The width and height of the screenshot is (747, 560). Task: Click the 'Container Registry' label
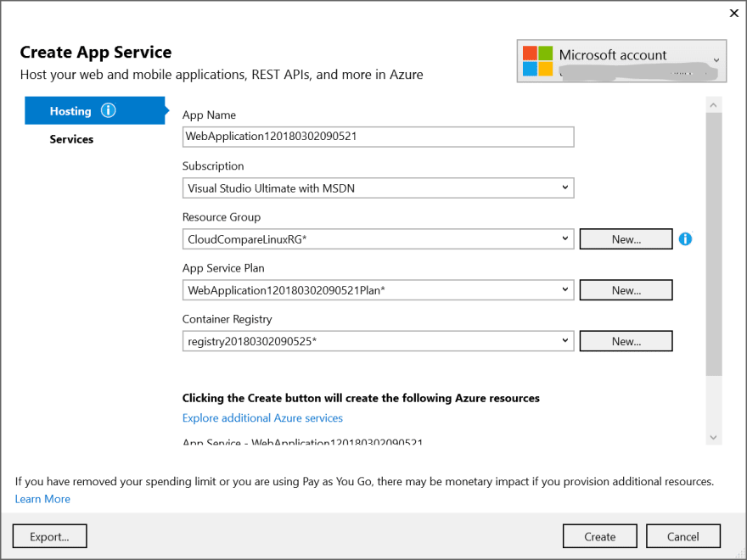click(227, 319)
